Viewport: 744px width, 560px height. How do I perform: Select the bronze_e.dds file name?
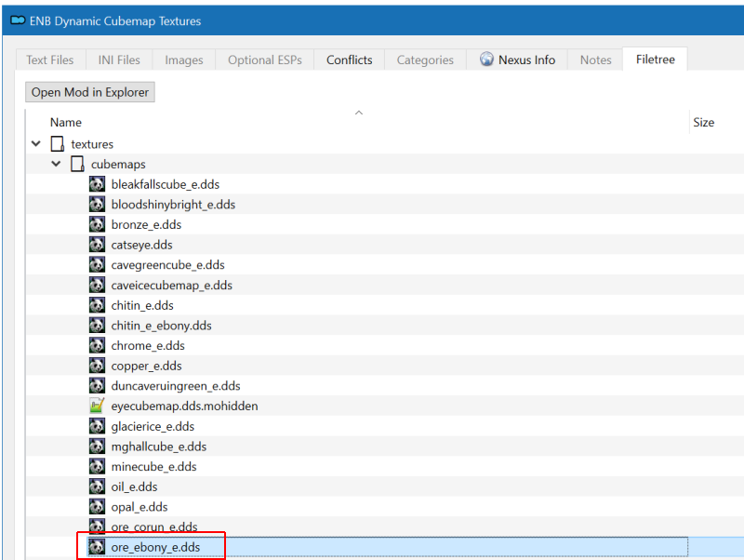tap(146, 224)
